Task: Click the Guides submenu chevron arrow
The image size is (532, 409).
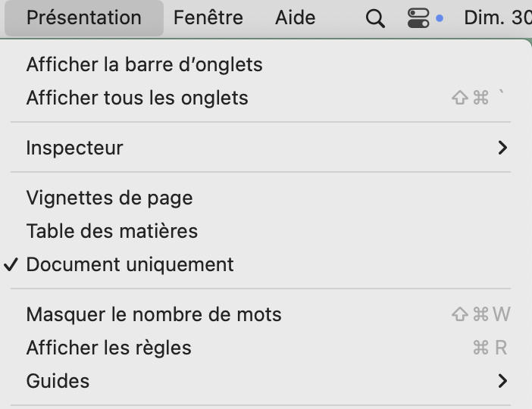Action: tap(502, 381)
